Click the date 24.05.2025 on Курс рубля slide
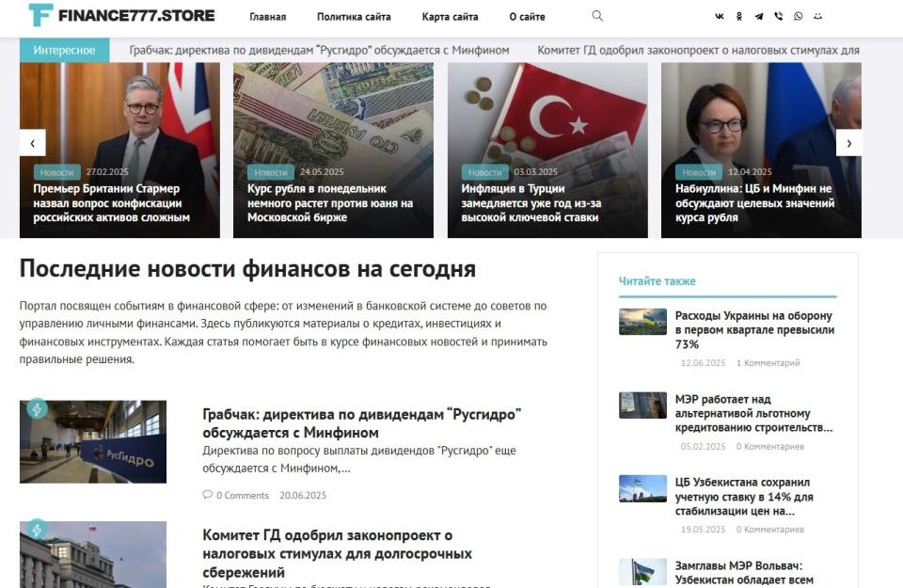Image resolution: width=903 pixels, height=588 pixels. click(x=322, y=172)
